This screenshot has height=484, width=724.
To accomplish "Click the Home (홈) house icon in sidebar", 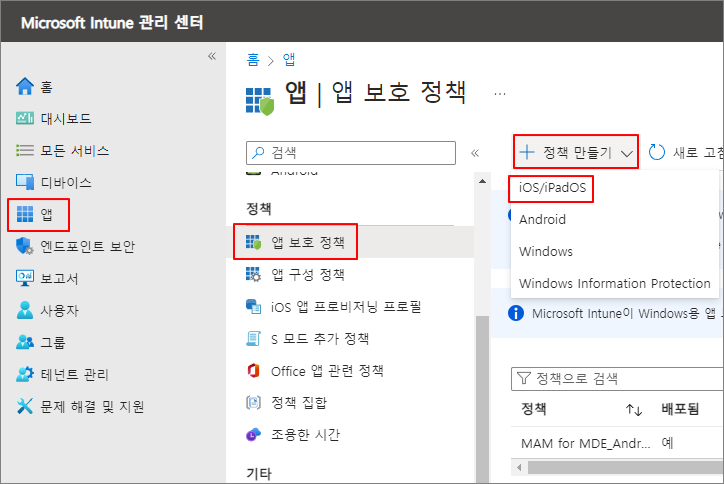I will [25, 86].
